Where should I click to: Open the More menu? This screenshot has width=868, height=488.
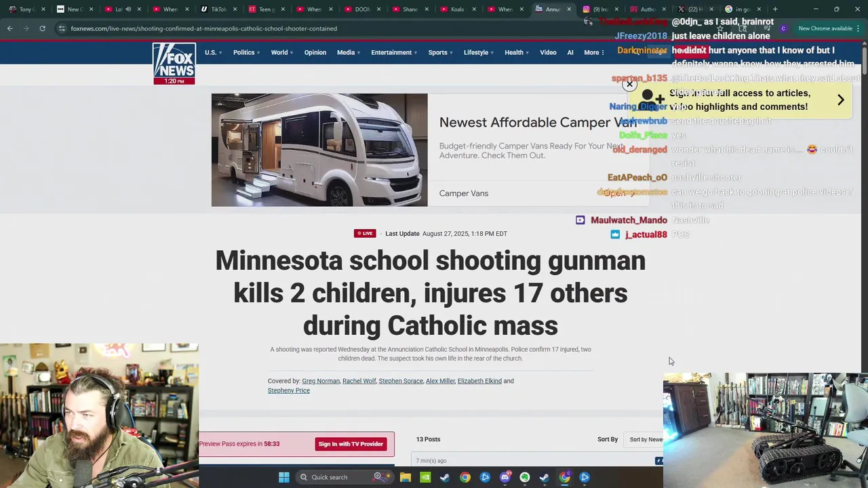pyautogui.click(x=594, y=52)
